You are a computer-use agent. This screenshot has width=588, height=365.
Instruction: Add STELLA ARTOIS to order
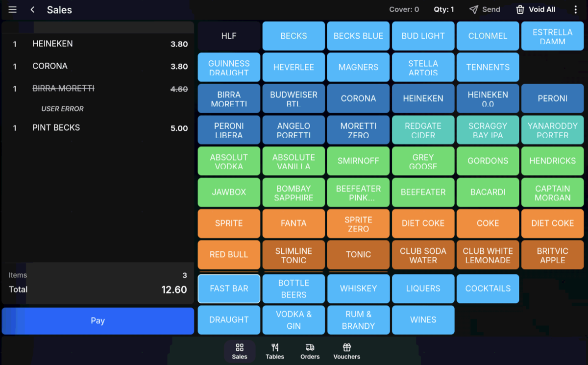tap(423, 67)
